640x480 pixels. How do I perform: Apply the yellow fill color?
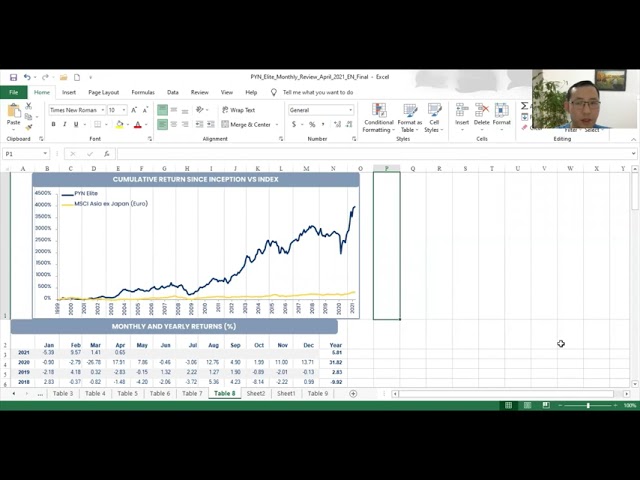(x=120, y=124)
